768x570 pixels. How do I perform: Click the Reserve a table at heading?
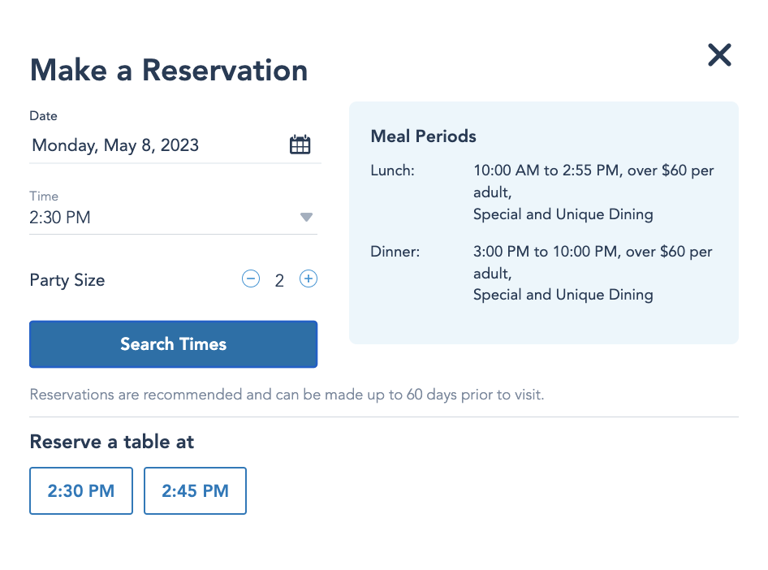(x=112, y=442)
